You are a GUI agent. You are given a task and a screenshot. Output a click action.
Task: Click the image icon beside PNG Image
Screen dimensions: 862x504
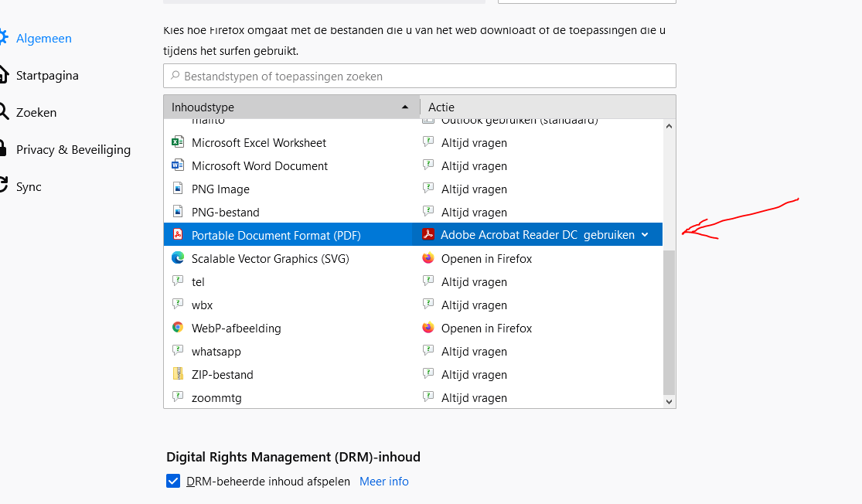(178, 188)
